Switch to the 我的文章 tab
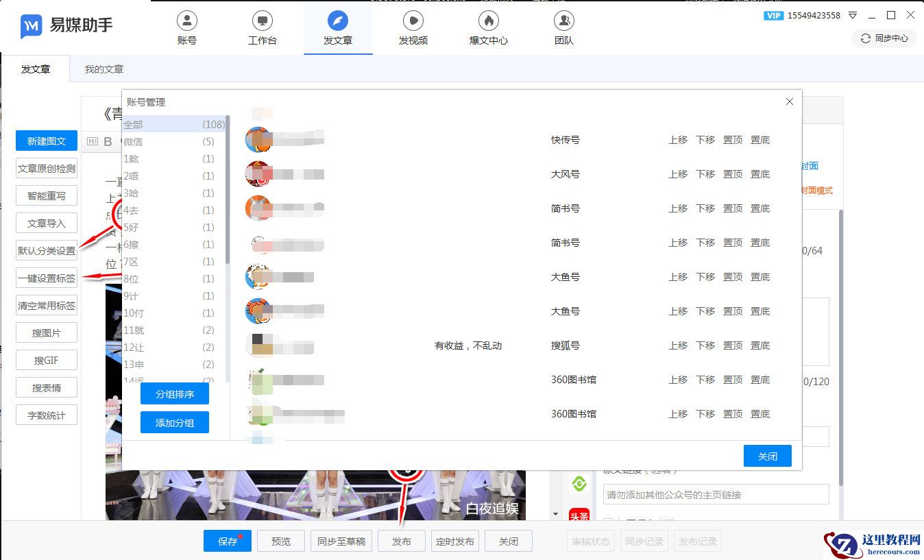This screenshot has height=560, width=924. [x=104, y=69]
